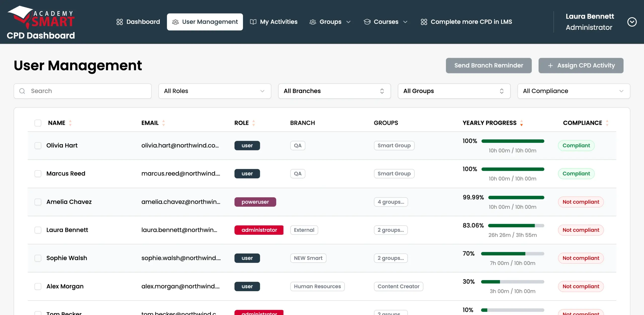The height and width of the screenshot is (315, 644).
Task: Select Olivia Hart row checkbox
Action: (x=38, y=146)
